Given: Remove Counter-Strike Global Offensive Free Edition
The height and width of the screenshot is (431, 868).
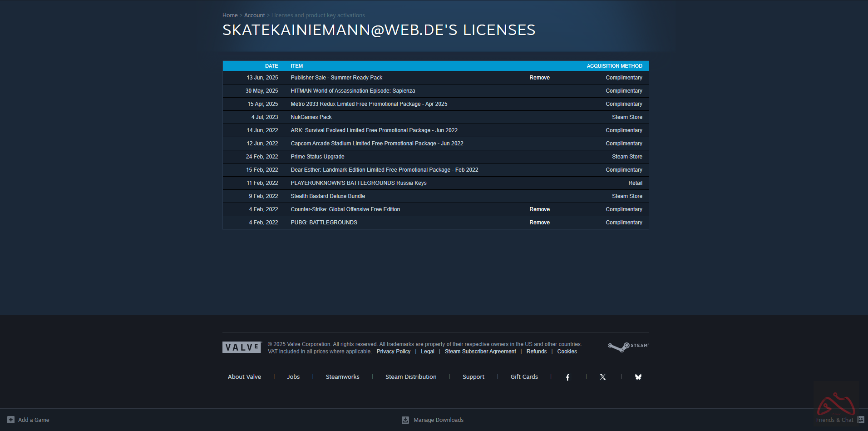Looking at the screenshot, I should point(539,209).
